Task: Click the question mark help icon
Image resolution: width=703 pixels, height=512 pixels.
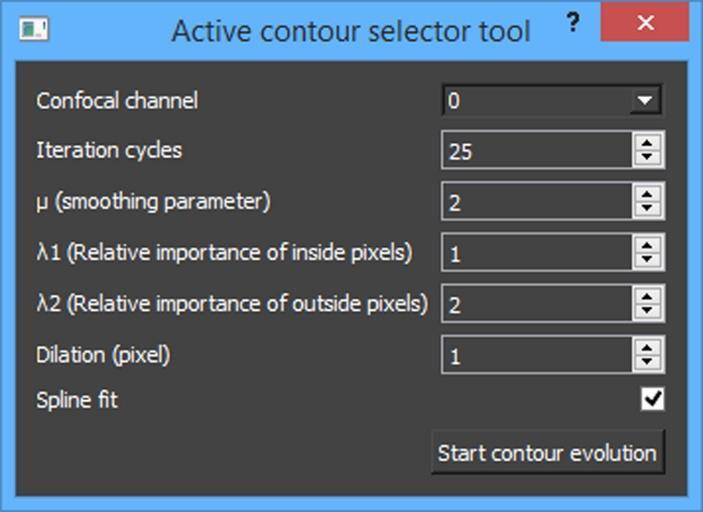Action: pos(573,22)
